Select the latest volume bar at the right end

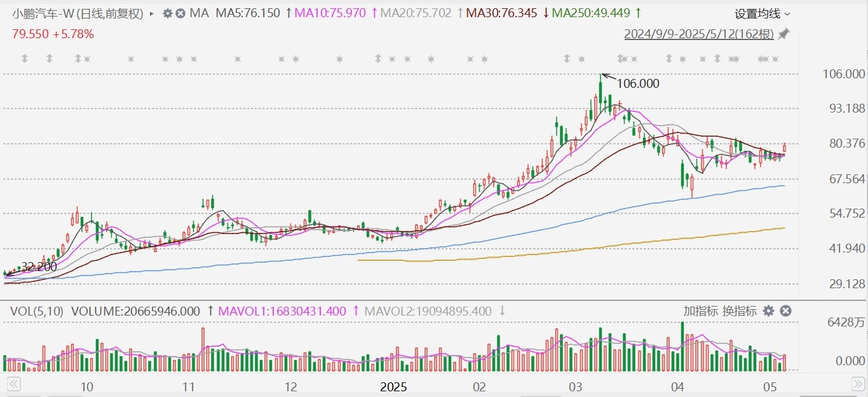pos(785,363)
